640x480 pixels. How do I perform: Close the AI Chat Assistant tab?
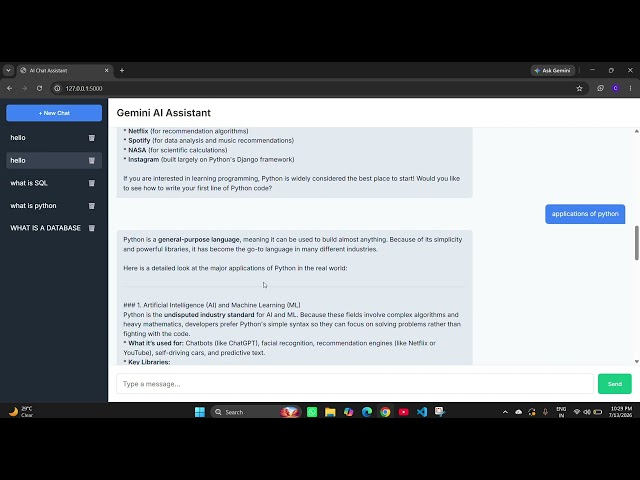(107, 71)
